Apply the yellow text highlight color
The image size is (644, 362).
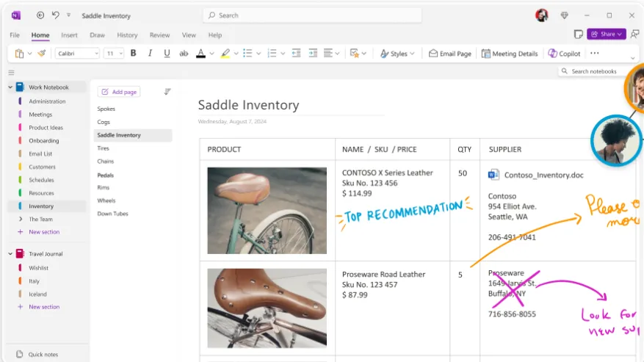(x=225, y=54)
